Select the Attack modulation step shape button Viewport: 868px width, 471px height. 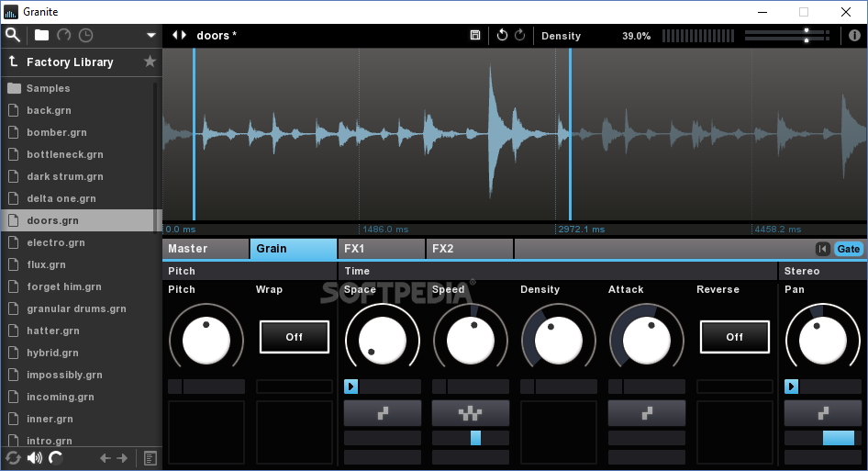point(647,413)
